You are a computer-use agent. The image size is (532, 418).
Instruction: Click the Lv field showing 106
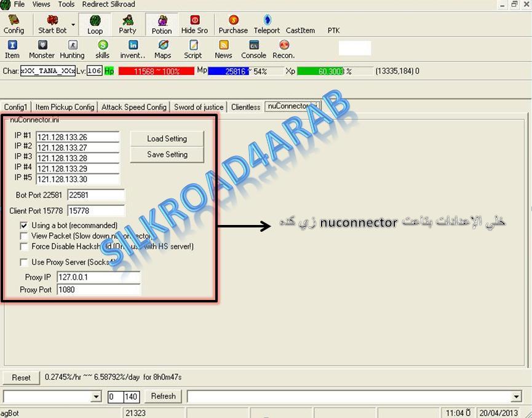pos(94,71)
